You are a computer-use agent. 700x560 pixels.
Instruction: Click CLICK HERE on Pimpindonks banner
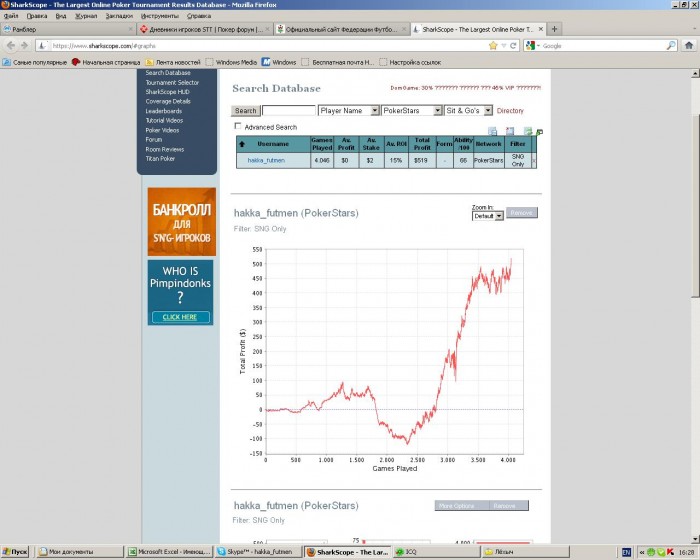pos(180,317)
